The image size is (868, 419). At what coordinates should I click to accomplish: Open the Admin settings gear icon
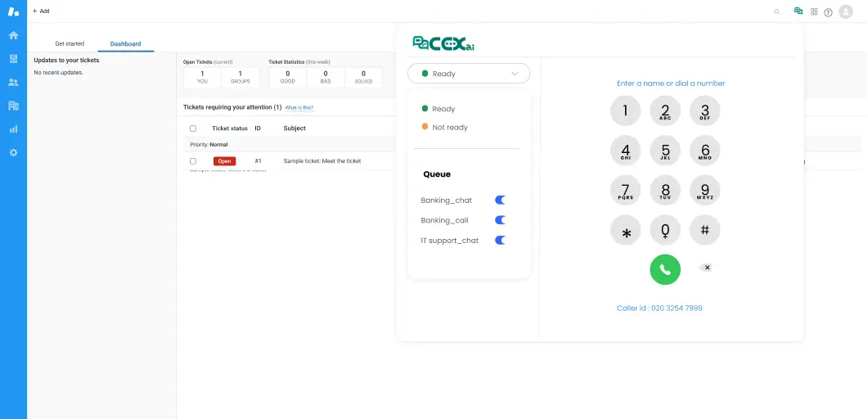tap(13, 153)
